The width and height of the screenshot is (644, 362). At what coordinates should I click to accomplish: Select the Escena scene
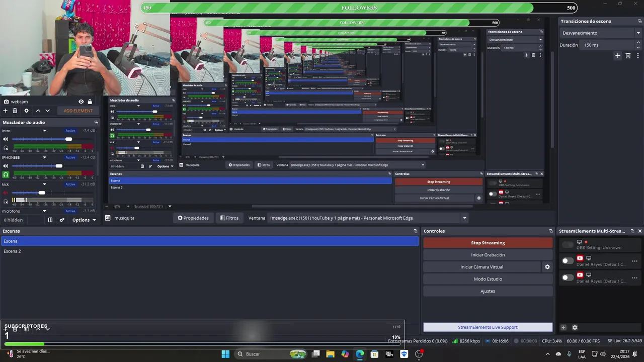[209, 241]
